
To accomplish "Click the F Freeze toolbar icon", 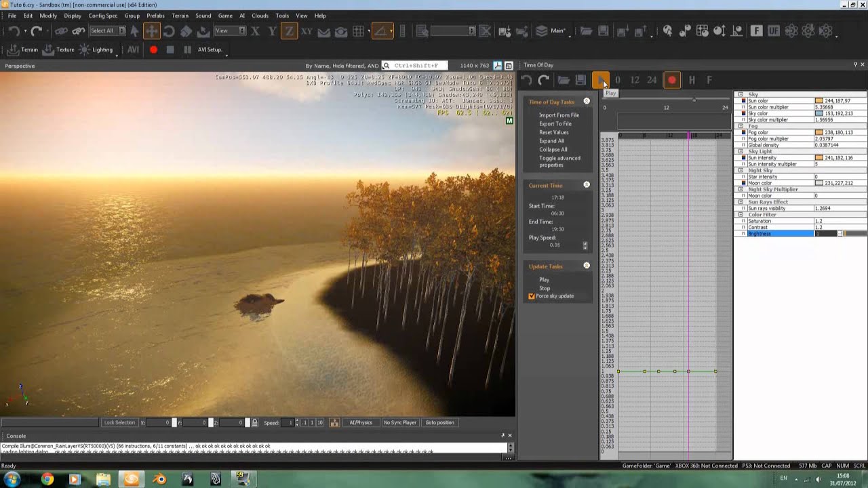I will [756, 31].
